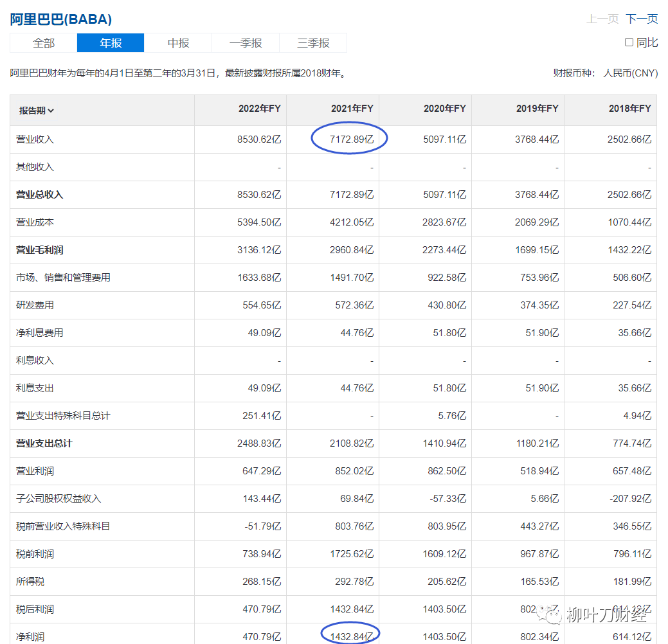Click the 营业收入 value for 2022年FY

pos(259,139)
